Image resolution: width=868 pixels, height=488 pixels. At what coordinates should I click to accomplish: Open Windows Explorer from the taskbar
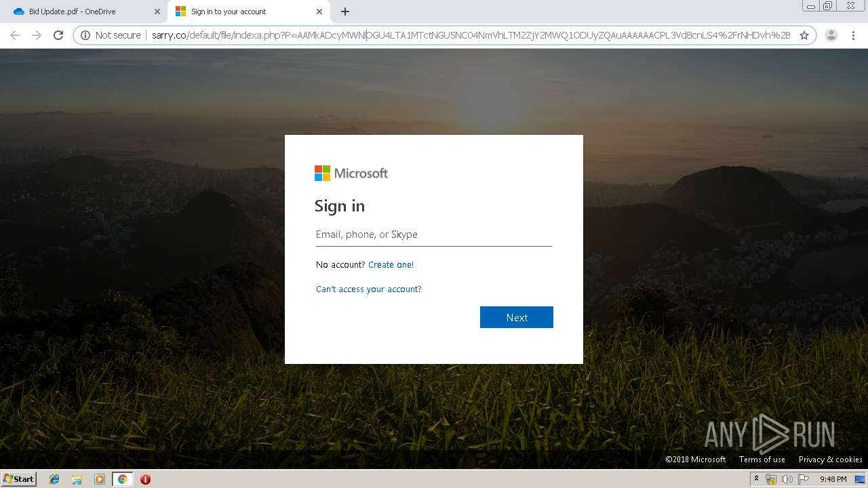pyautogui.click(x=77, y=479)
